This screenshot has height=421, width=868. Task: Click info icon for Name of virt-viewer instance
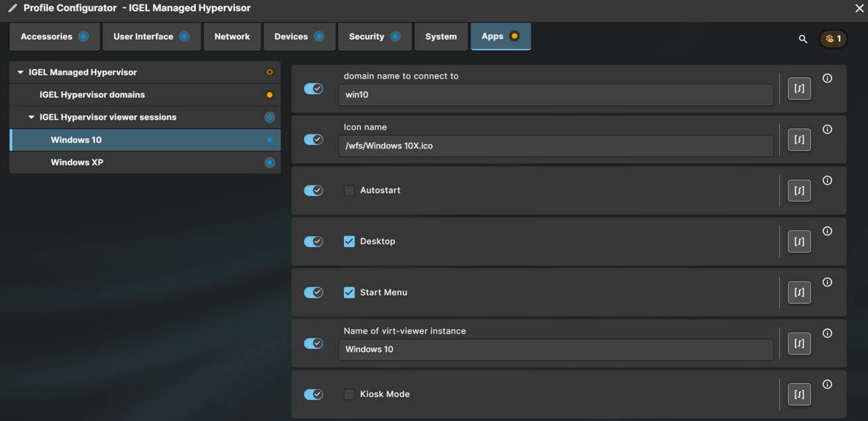pos(828,333)
